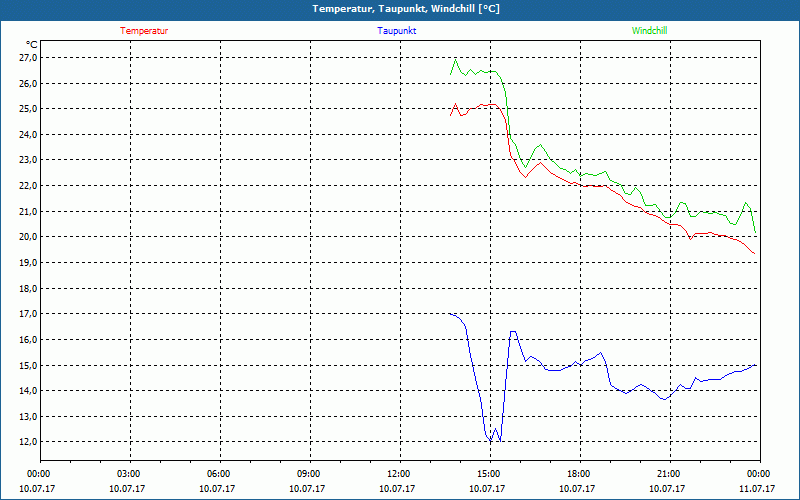Click the 21:00 time axis label
This screenshot has height=500, width=800.
coord(667,474)
